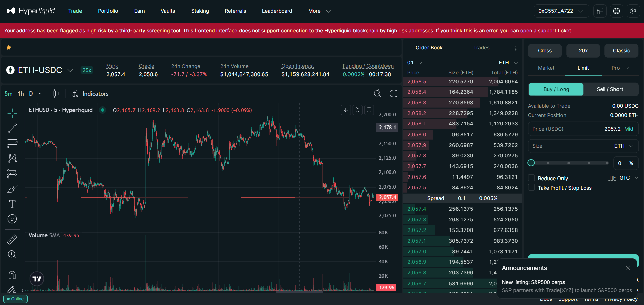The image size is (644, 305).
Task: Close the Announcements popup
Action: [628, 268]
